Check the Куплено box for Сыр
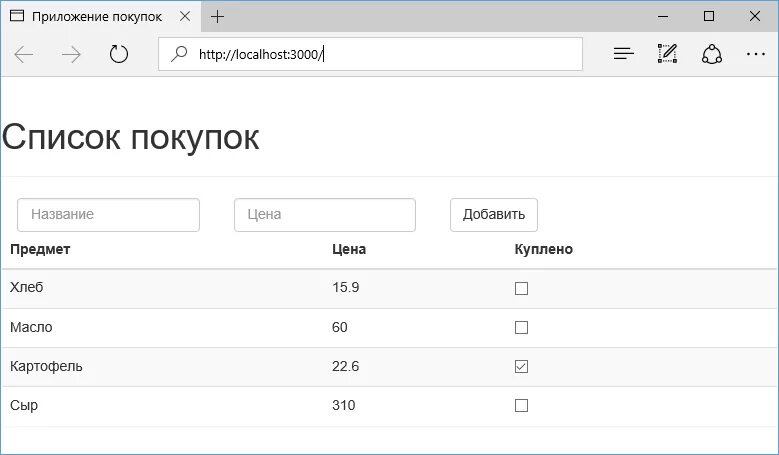779x455 pixels. tap(521, 405)
